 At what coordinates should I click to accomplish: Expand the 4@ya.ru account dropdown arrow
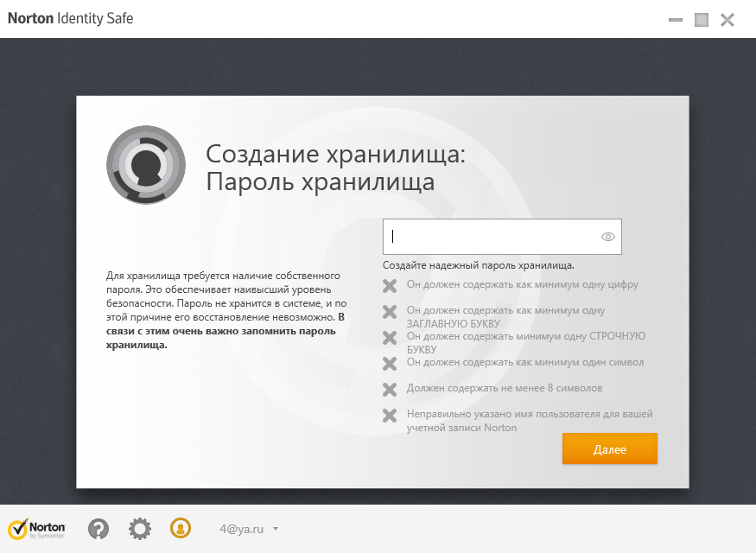tap(276, 529)
